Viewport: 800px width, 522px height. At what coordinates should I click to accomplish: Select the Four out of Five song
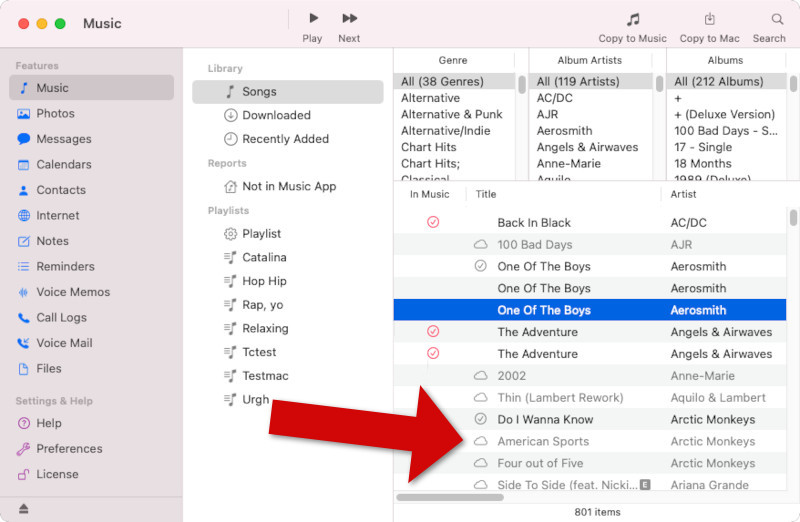pos(590,463)
